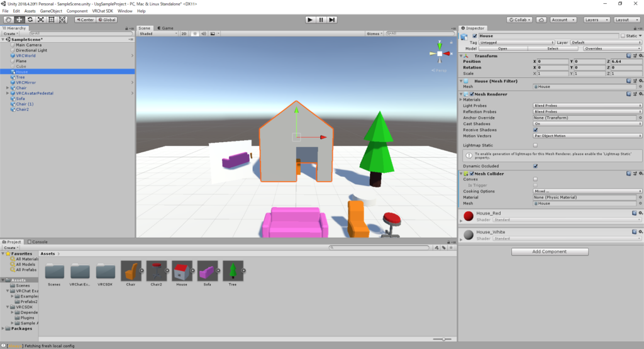
Task: Open the GameObject menu
Action: [x=51, y=11]
